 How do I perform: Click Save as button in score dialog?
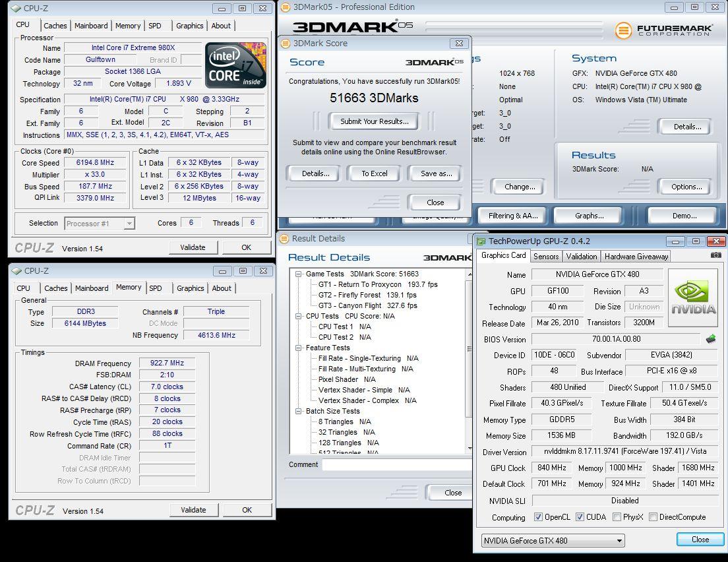pos(436,173)
